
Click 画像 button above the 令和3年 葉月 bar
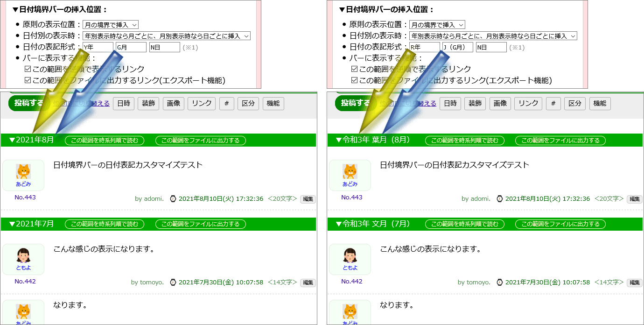[500, 104]
